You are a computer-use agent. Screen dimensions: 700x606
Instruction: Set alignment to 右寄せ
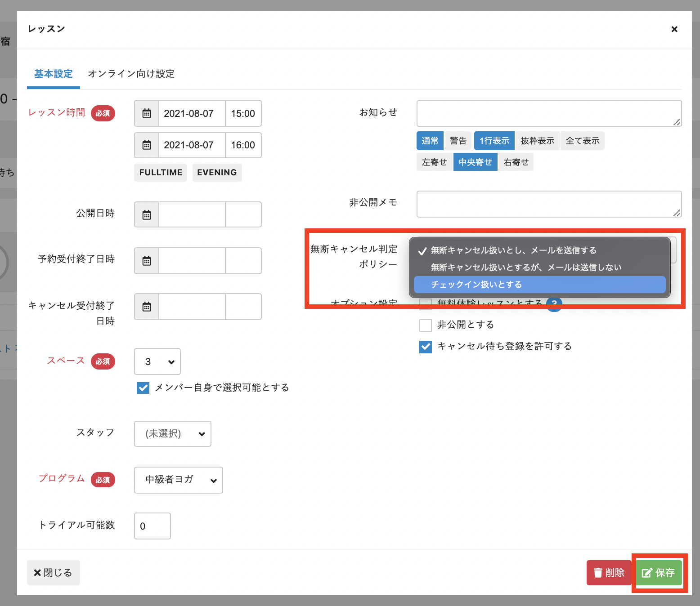pos(516,162)
